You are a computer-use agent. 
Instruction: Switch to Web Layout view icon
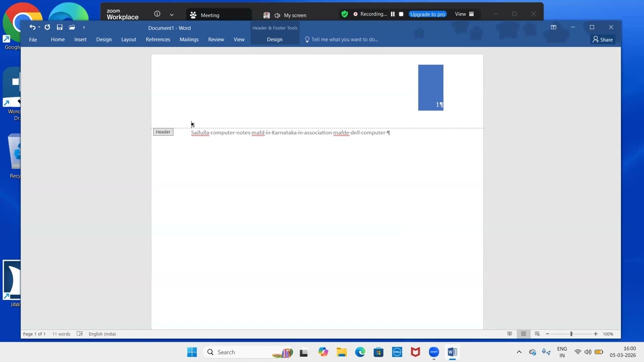tap(537, 334)
